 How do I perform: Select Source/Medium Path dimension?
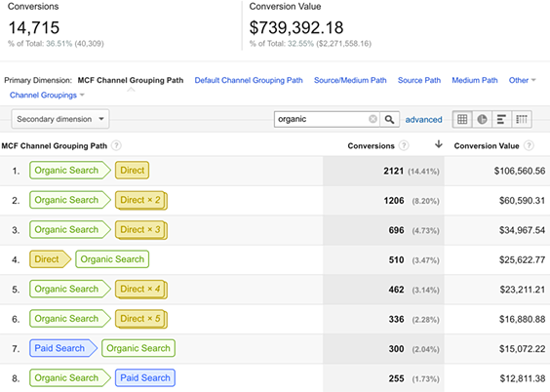point(350,80)
